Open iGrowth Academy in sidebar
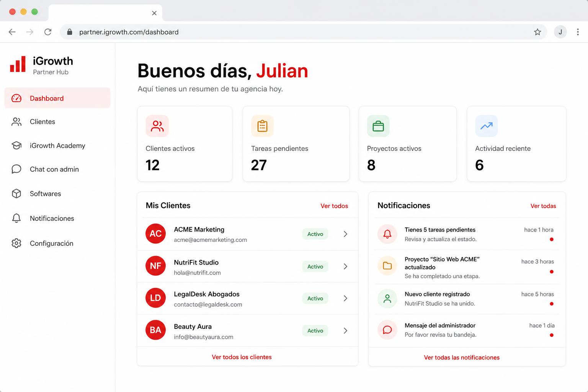The width and height of the screenshot is (588, 392). tap(57, 145)
